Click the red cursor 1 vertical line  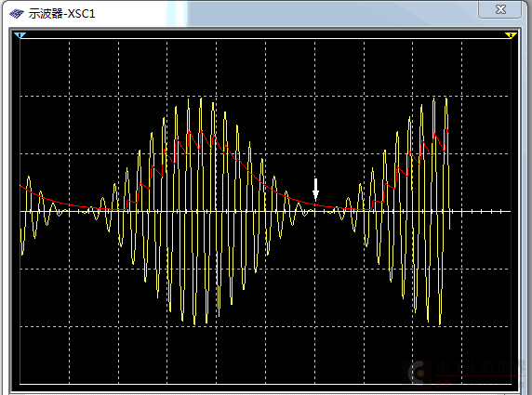click(20, 211)
